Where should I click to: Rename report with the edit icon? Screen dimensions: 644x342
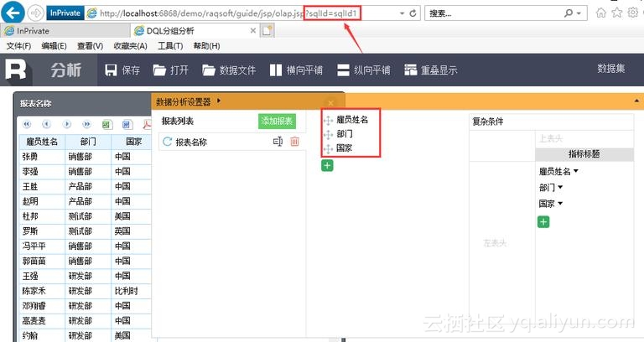click(278, 142)
